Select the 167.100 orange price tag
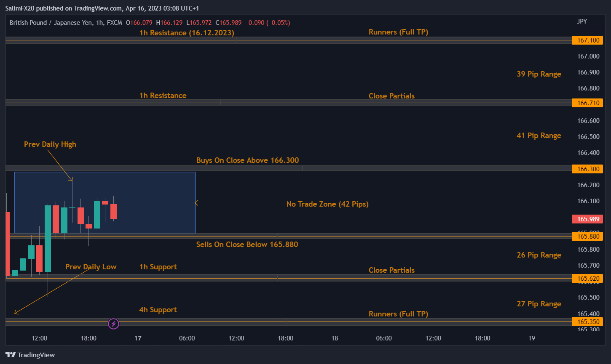 587,40
